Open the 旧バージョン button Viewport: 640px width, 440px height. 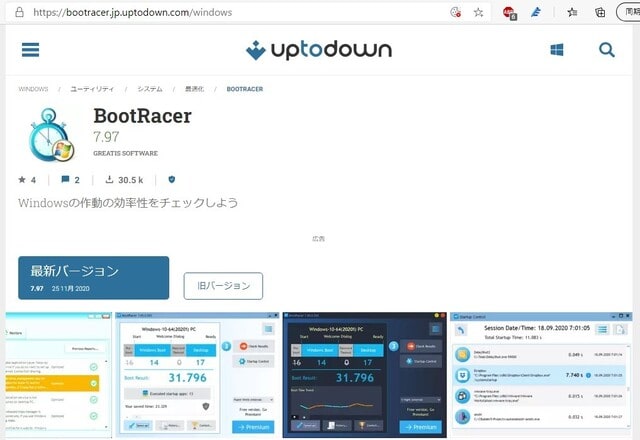[223, 286]
